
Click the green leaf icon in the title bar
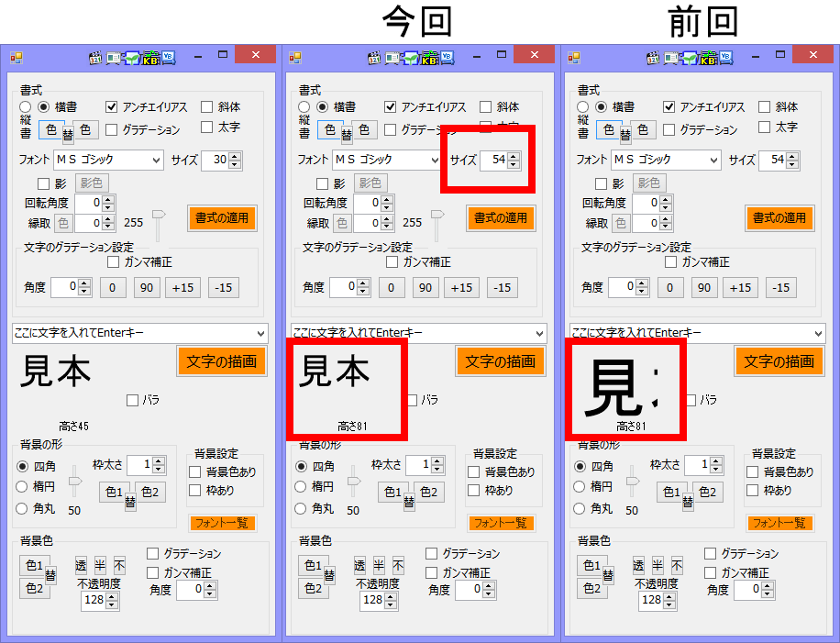(131, 56)
